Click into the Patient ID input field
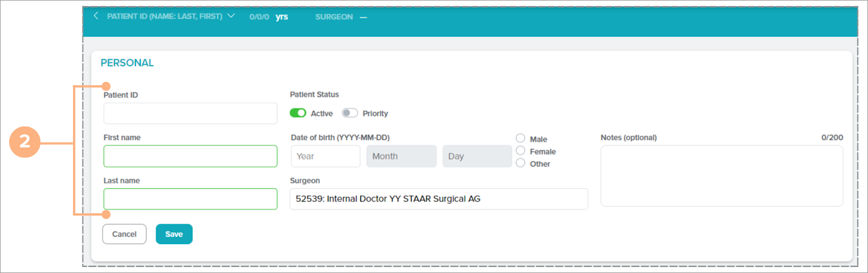Viewport: 868px width, 273px height. 190,113
